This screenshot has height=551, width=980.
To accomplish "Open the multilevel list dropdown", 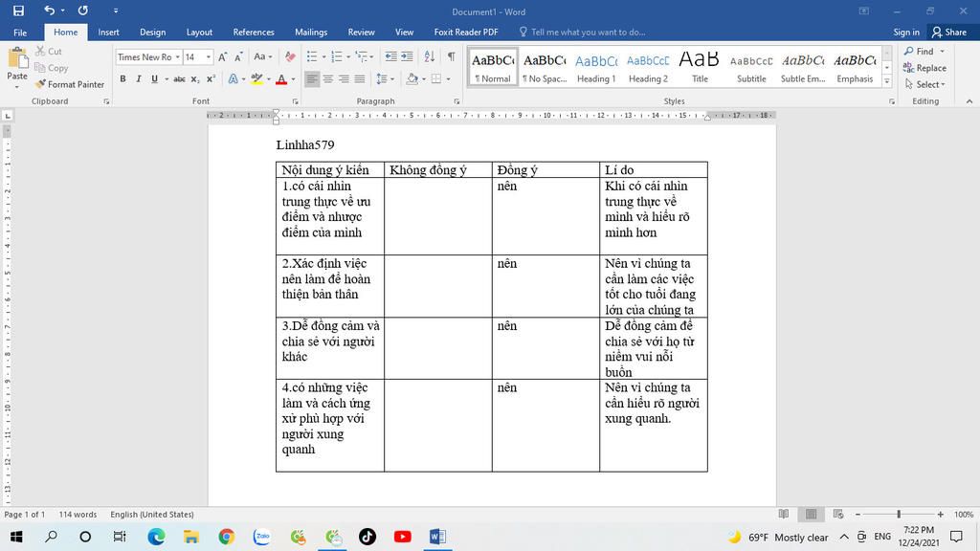I will point(371,56).
